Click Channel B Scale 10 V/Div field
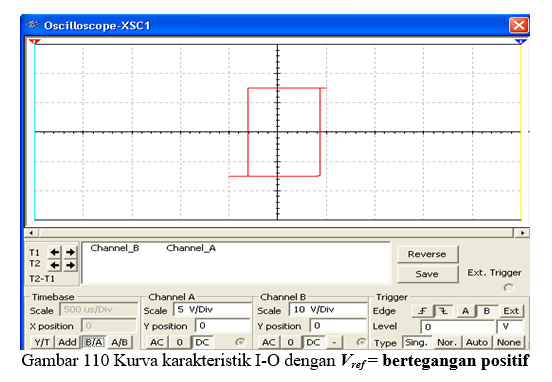Screen dimensions: 552x382 click(328, 309)
